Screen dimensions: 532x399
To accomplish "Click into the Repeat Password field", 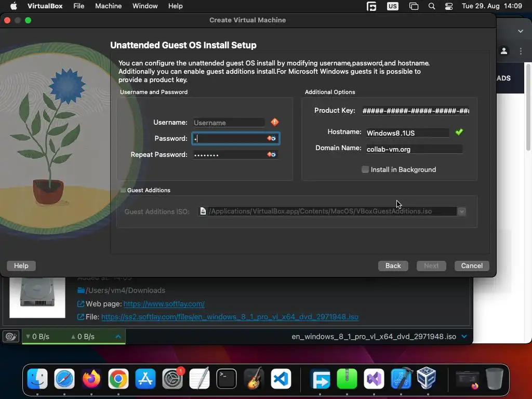I will [235, 155].
